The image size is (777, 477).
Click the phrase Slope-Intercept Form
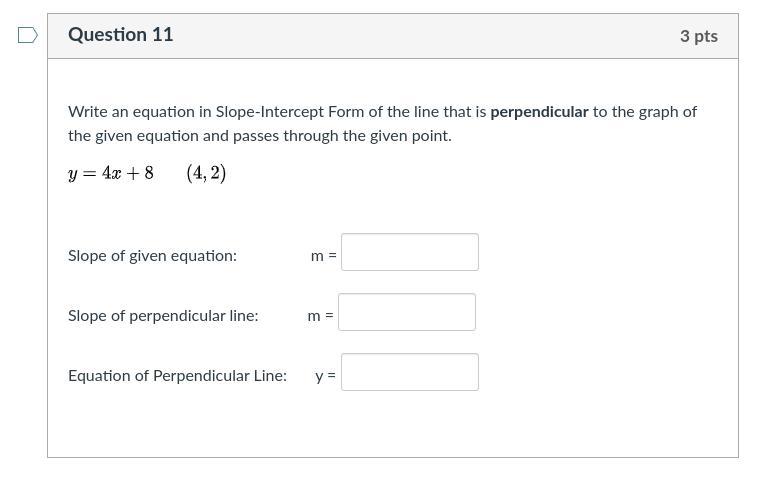[290, 112]
